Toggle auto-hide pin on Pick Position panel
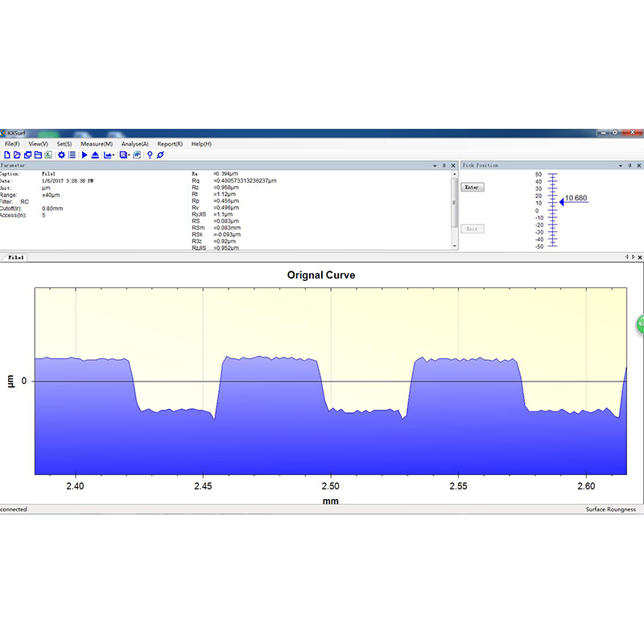 630,165
